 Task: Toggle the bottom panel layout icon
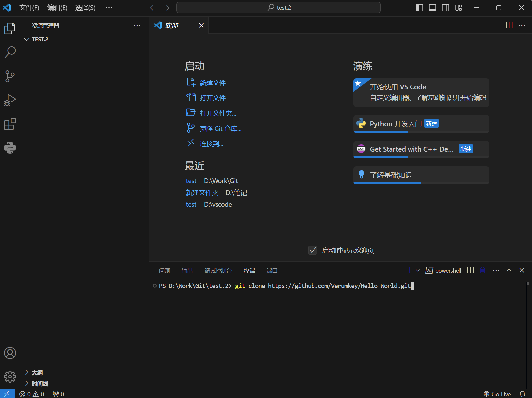point(432,8)
